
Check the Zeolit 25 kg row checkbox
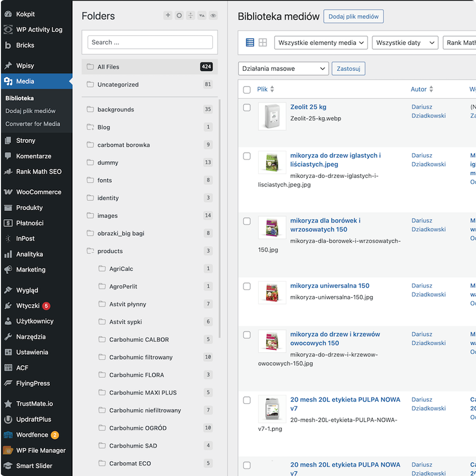(247, 108)
